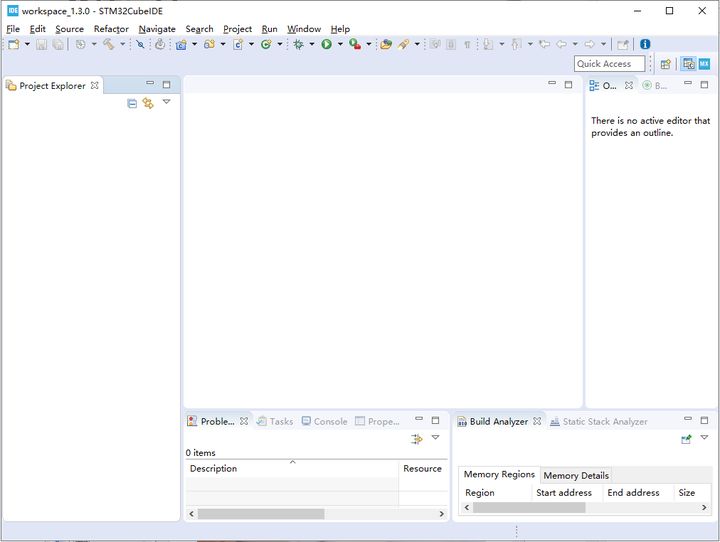Click the new C source file icon
Screen dimensions: 720x542
(x=238, y=45)
